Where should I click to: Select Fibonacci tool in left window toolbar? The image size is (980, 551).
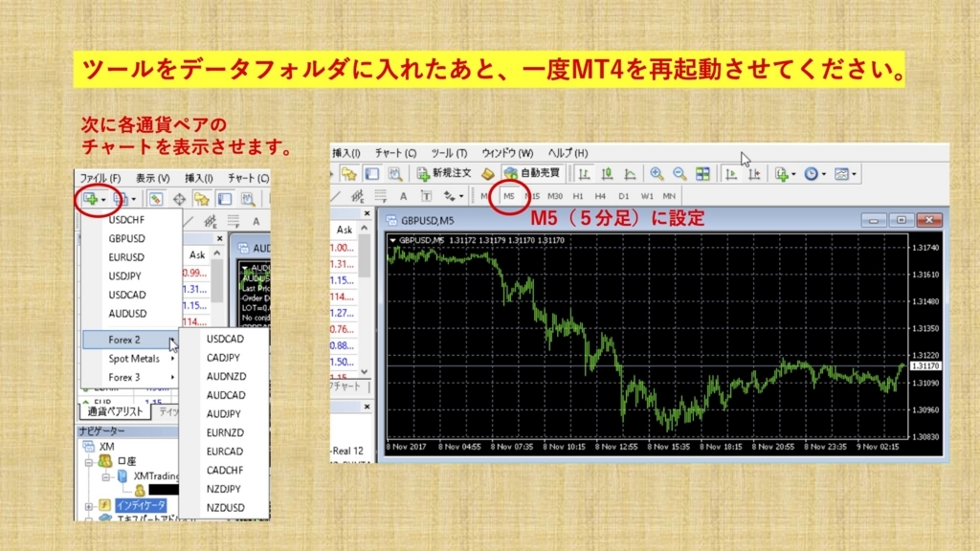coord(234,221)
